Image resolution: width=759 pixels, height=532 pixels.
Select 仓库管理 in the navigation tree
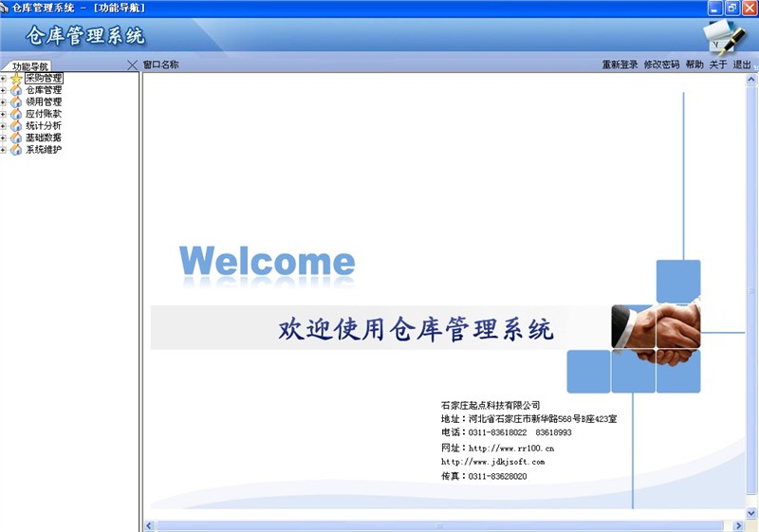[x=44, y=90]
